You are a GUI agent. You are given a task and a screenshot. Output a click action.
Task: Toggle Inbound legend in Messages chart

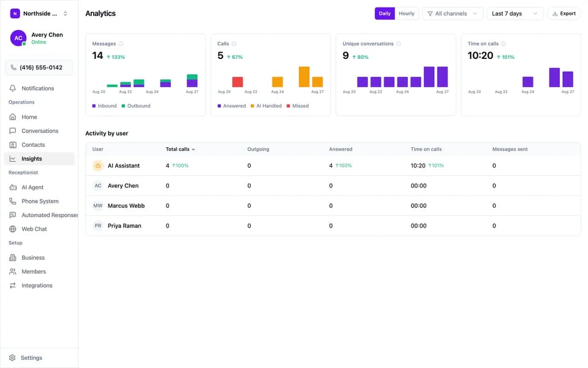(x=104, y=106)
